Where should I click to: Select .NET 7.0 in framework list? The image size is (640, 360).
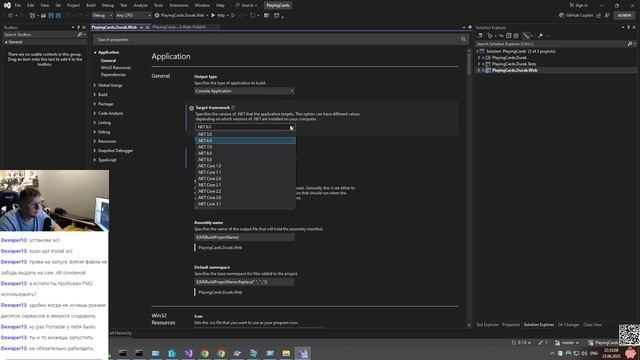point(245,147)
